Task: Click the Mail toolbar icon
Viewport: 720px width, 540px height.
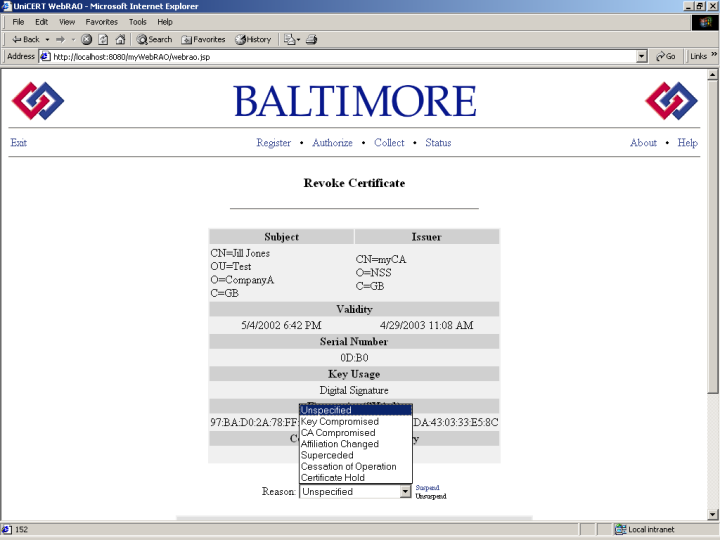Action: coord(289,39)
